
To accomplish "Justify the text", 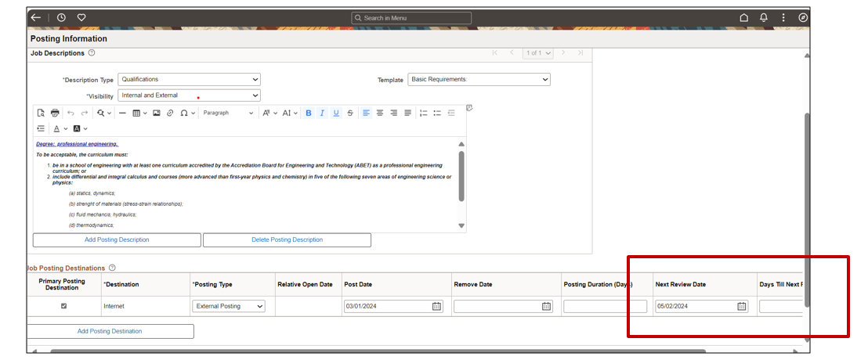I will tap(407, 113).
